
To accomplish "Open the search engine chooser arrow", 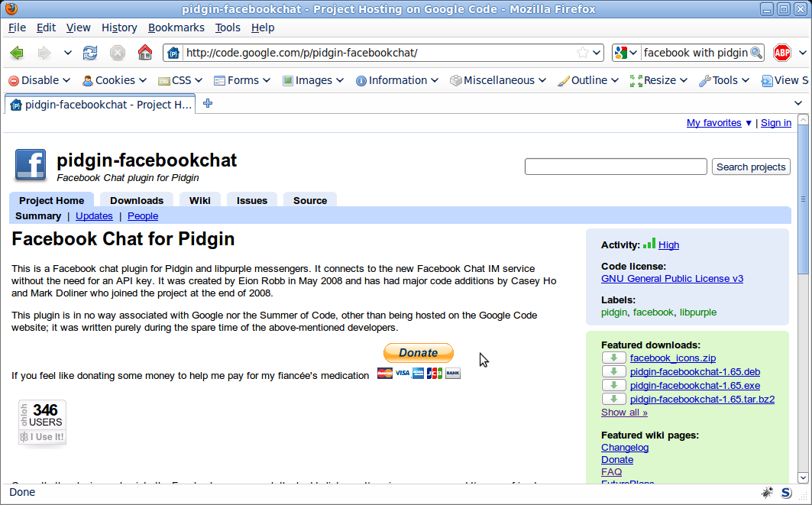I will point(632,53).
